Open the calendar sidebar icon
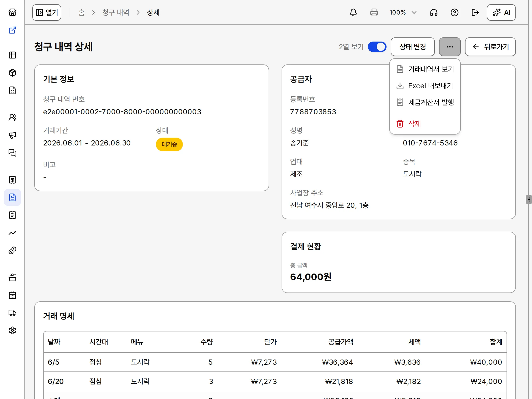This screenshot has width=532, height=399. pyautogui.click(x=12, y=295)
